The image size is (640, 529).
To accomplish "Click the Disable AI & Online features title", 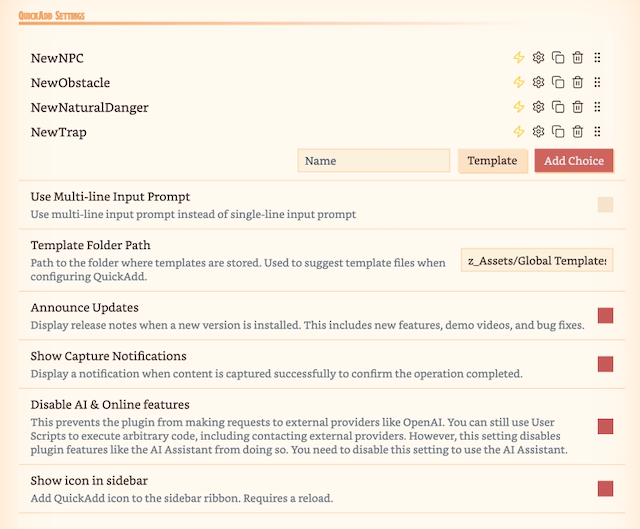I will [x=110, y=405].
